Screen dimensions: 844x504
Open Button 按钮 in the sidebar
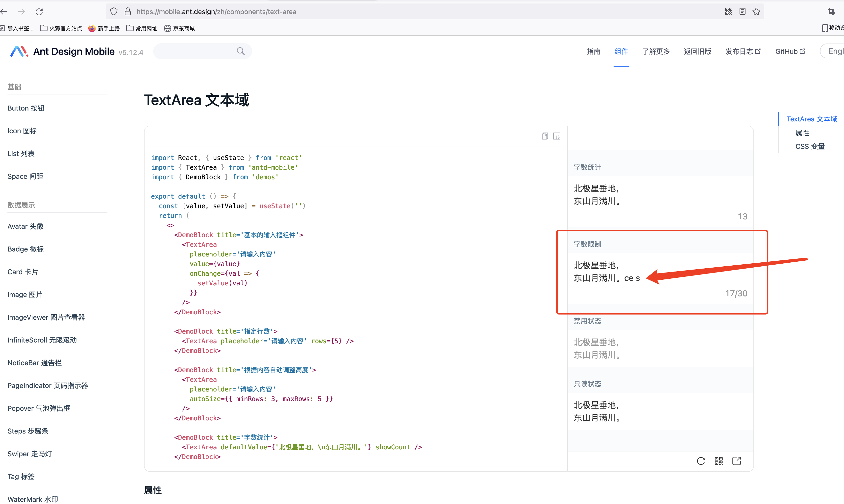[x=26, y=108]
